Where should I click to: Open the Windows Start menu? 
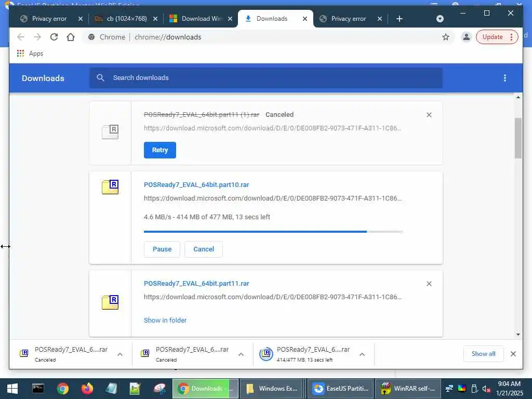tap(12, 389)
